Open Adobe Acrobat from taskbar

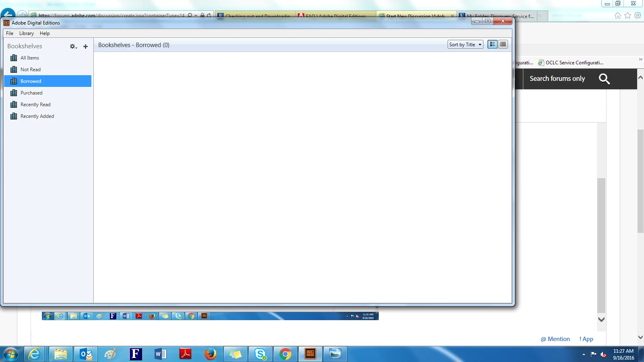pyautogui.click(x=186, y=354)
